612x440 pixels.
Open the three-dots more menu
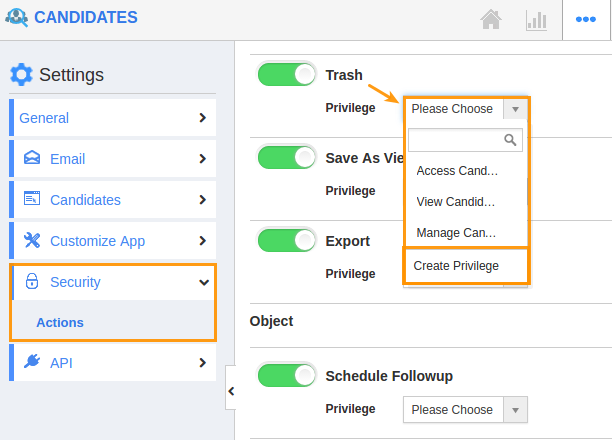[585, 19]
